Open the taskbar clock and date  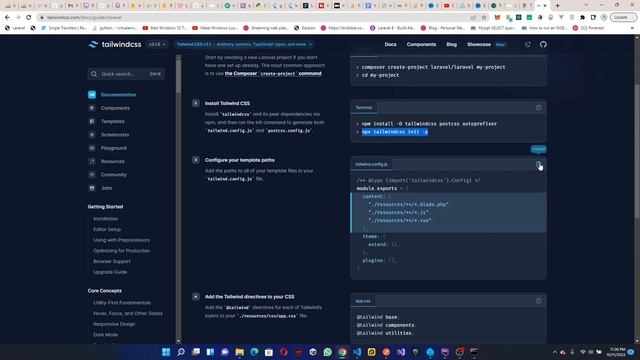pos(617,352)
